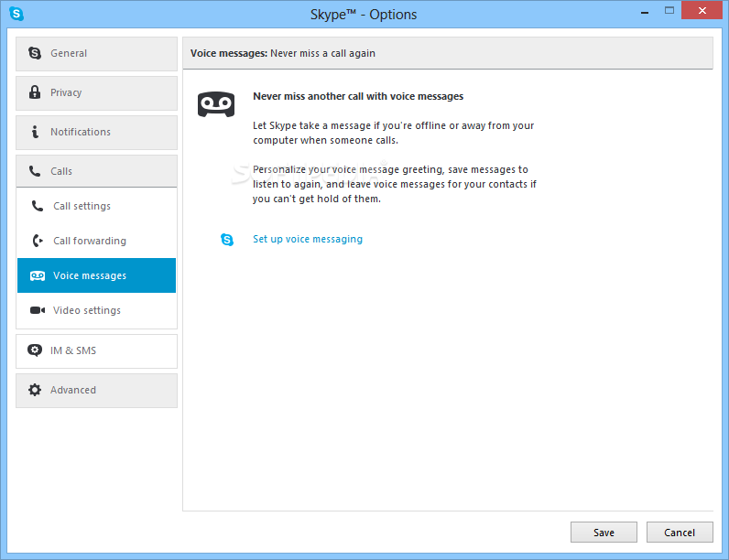Select Call settings under Calls

point(97,206)
